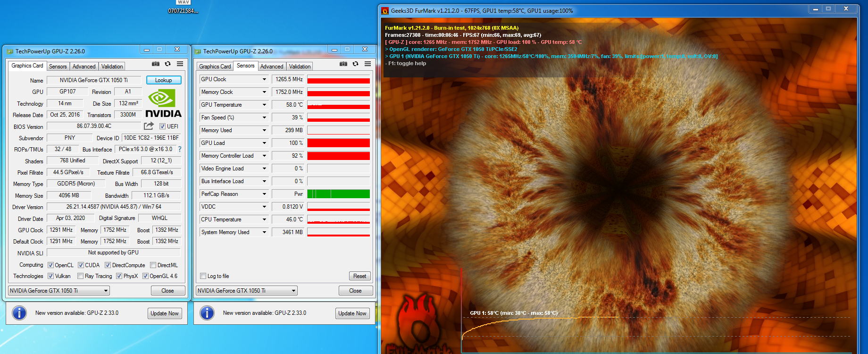Click Update Now below Sensors window
868x354 pixels.
[352, 313]
